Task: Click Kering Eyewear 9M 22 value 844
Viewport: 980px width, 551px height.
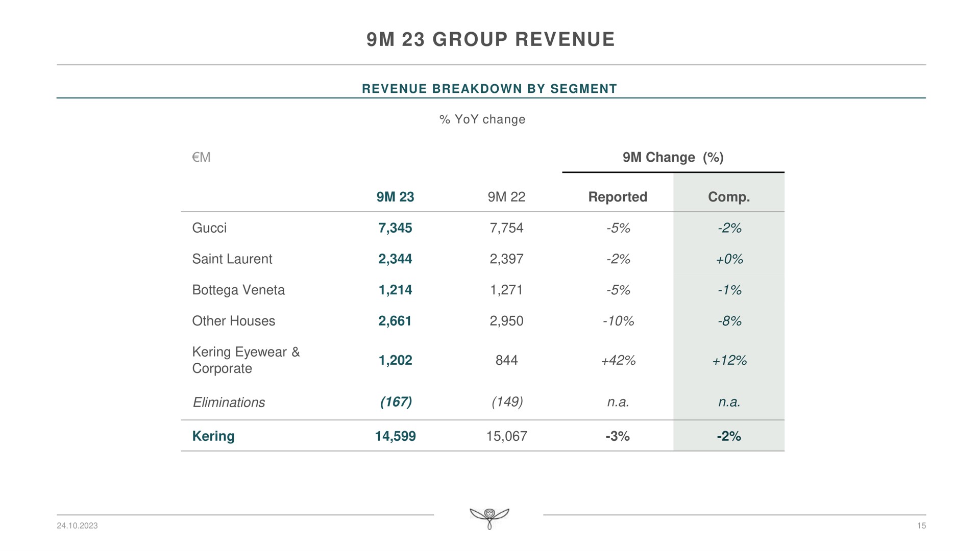Action: click(506, 360)
